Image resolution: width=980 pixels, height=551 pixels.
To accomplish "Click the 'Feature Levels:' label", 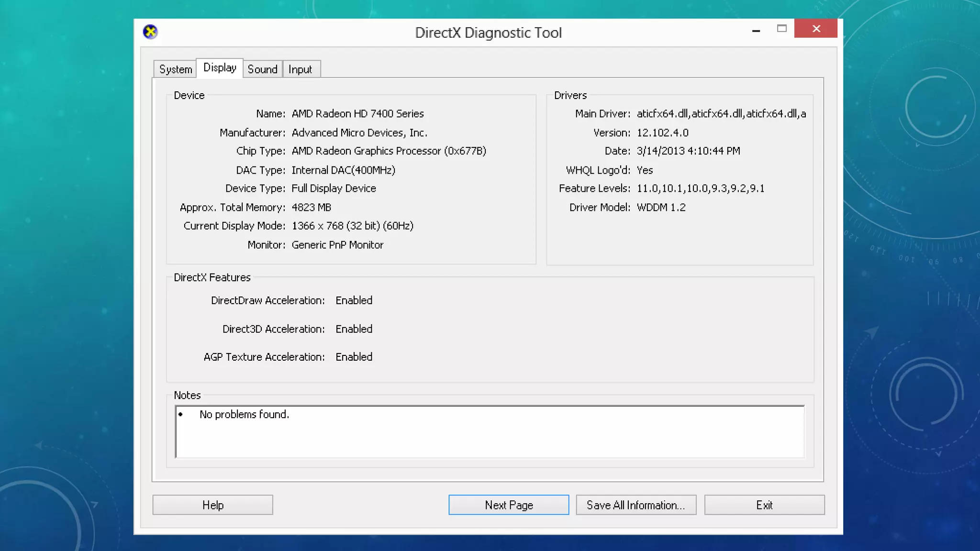I will 594,188.
